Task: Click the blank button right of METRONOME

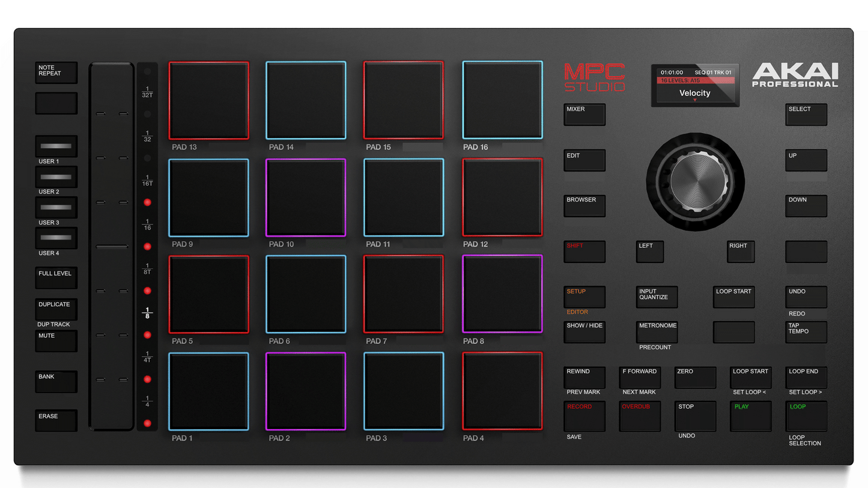Action: click(734, 332)
